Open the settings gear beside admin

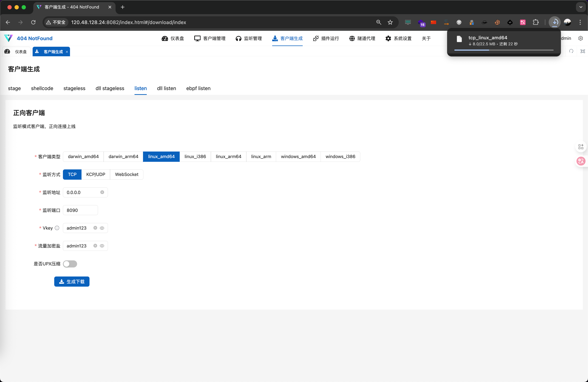(581, 38)
